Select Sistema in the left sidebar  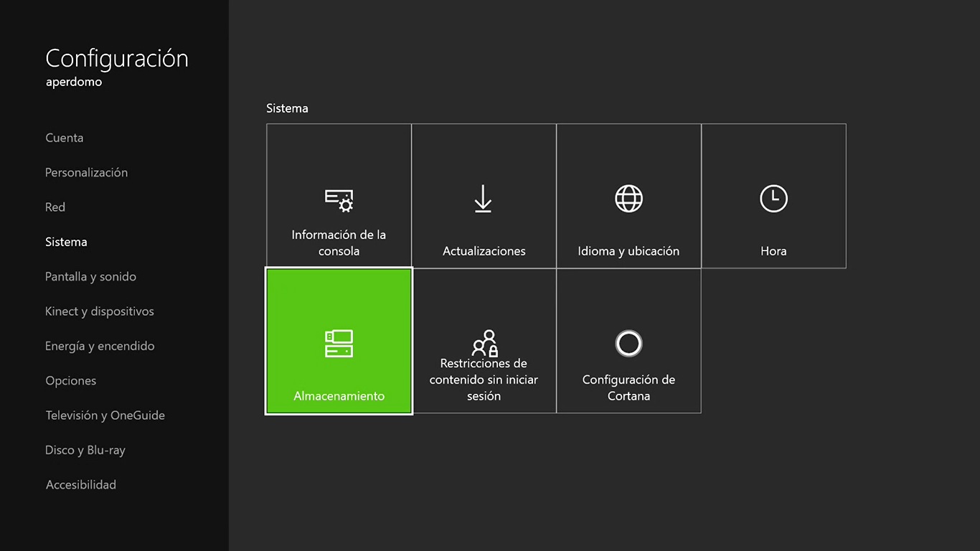pyautogui.click(x=66, y=242)
